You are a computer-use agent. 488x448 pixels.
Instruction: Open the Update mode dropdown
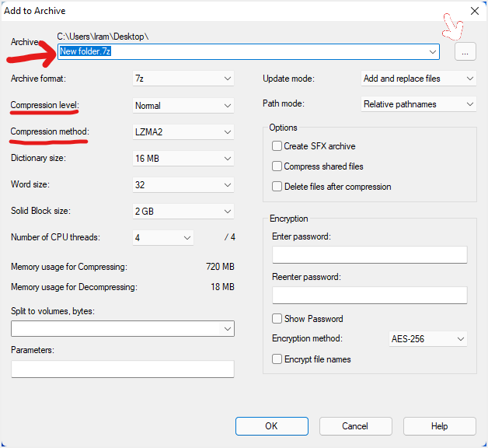[418, 79]
